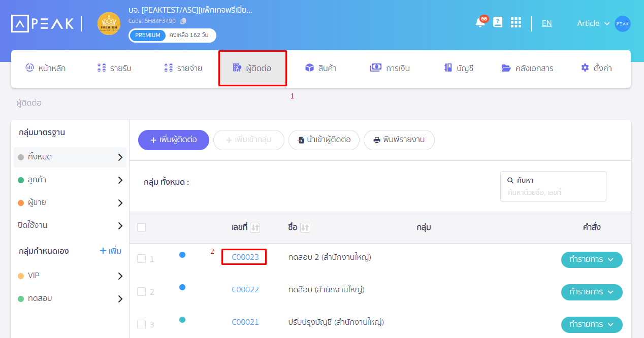Viewport: 644px width, 338px height.
Task: Open the apps grid menu
Action: pos(516,23)
